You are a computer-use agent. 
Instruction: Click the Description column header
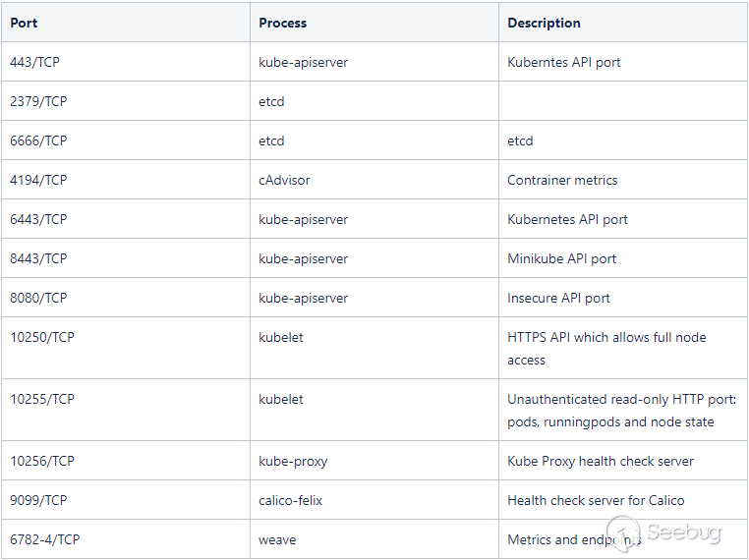coord(544,23)
